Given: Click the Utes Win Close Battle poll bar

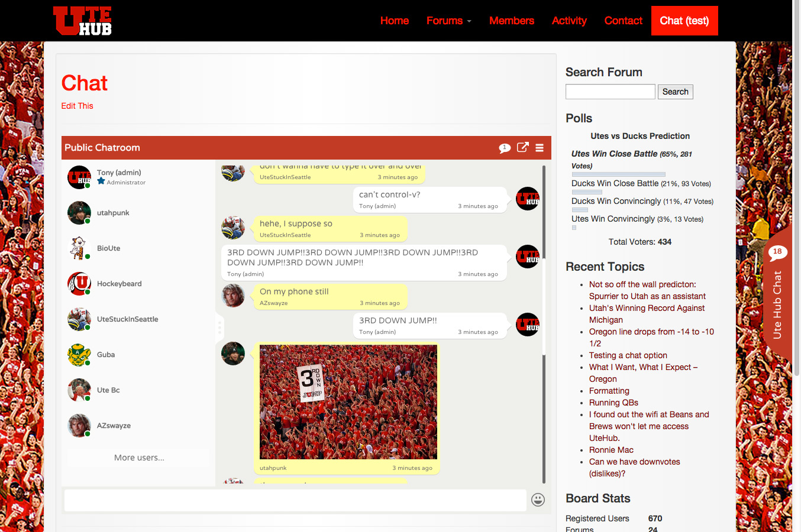Looking at the screenshot, I should (x=618, y=174).
